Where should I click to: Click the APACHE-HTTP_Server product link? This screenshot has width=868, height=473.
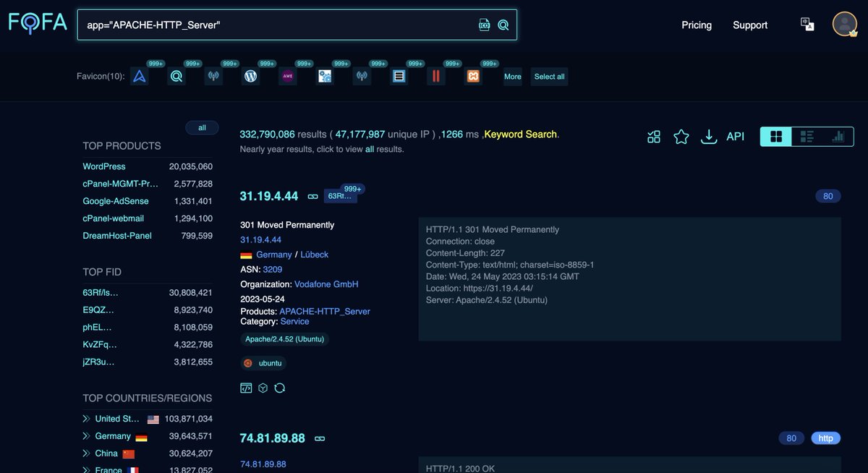click(325, 312)
